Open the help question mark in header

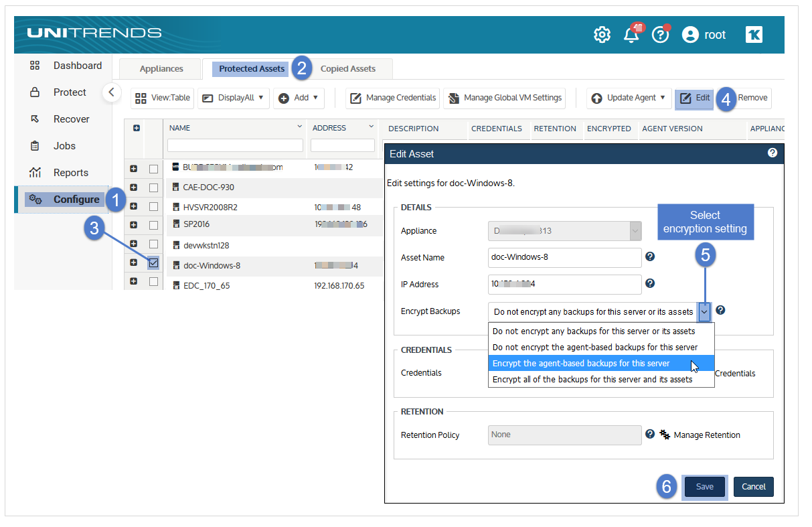coord(661,35)
